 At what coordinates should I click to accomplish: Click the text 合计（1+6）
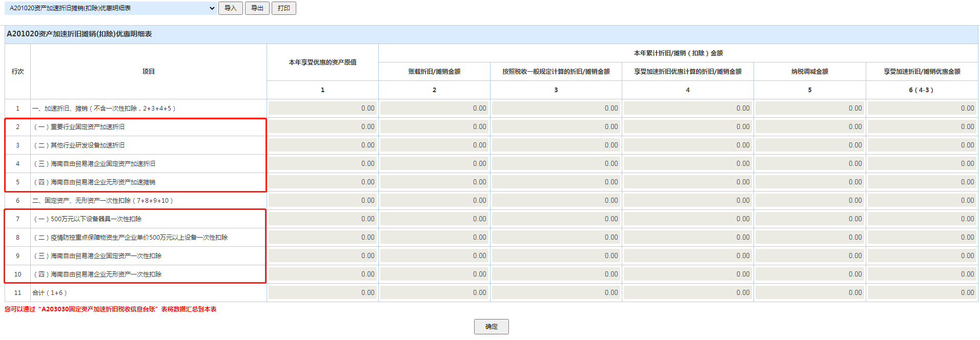tap(50, 293)
